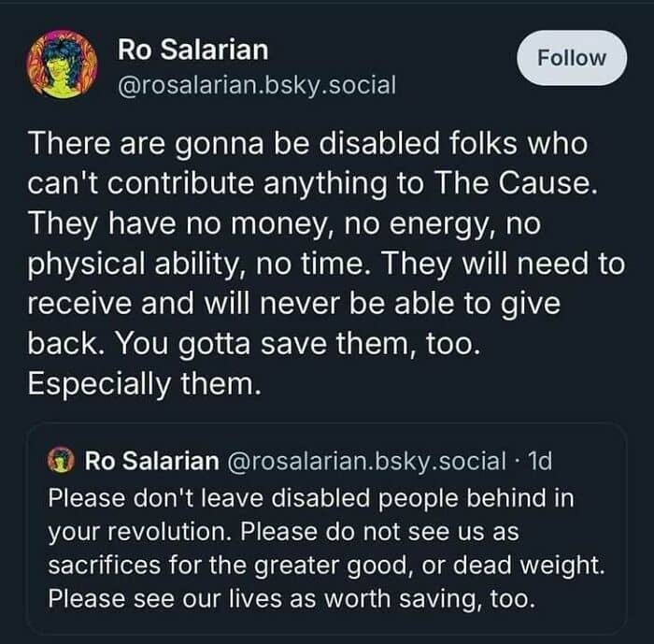The height and width of the screenshot is (644, 654).
Task: Select the quoted post author name
Action: pyautogui.click(x=150, y=461)
